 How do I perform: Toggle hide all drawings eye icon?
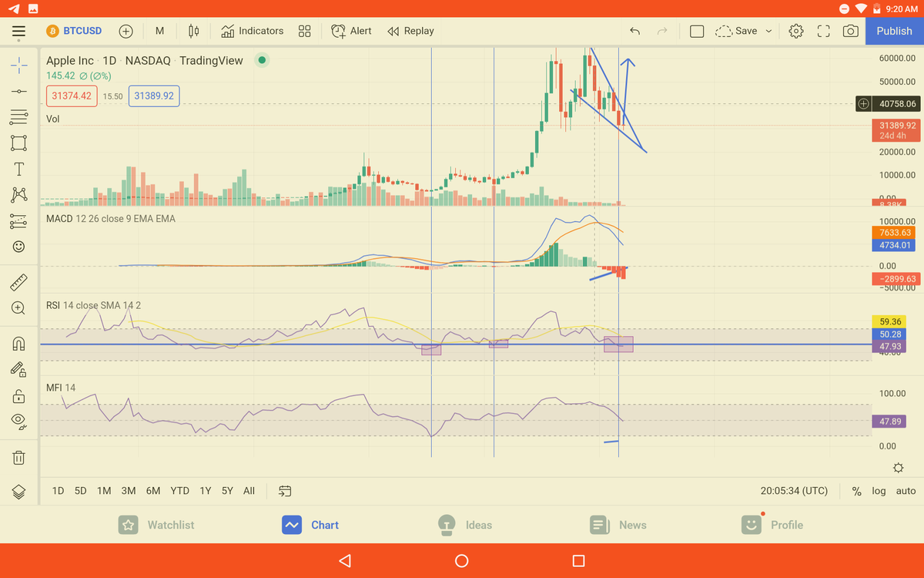[19, 422]
